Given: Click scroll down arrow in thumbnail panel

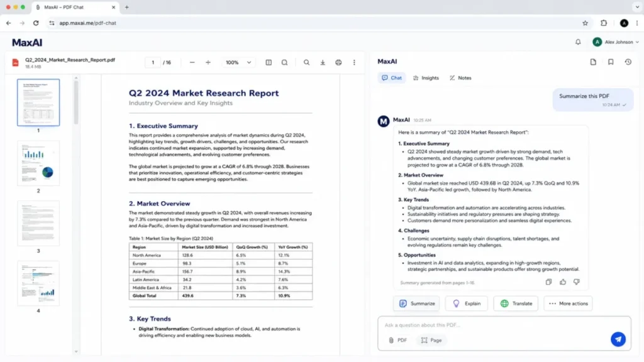Looking at the screenshot, I should coord(76,351).
